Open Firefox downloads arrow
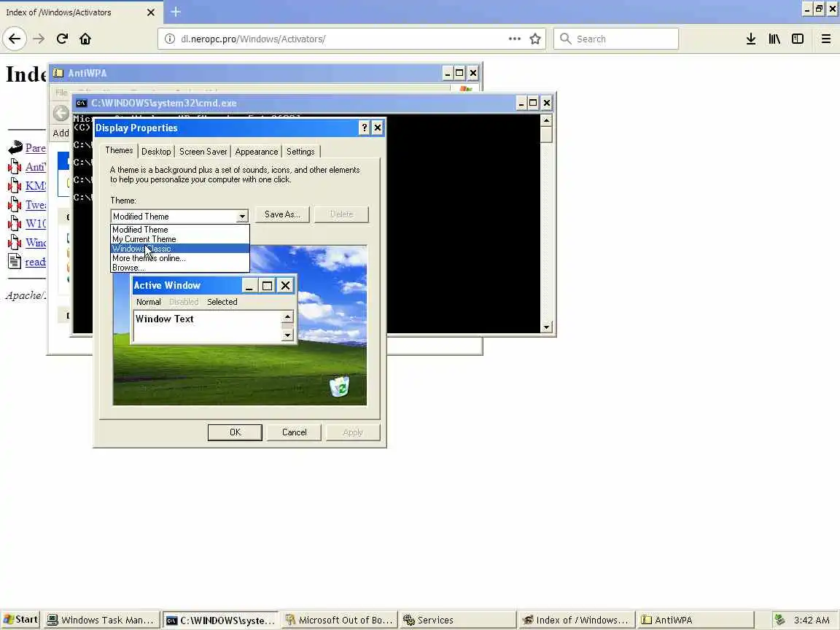This screenshot has width=840, height=630. (751, 39)
